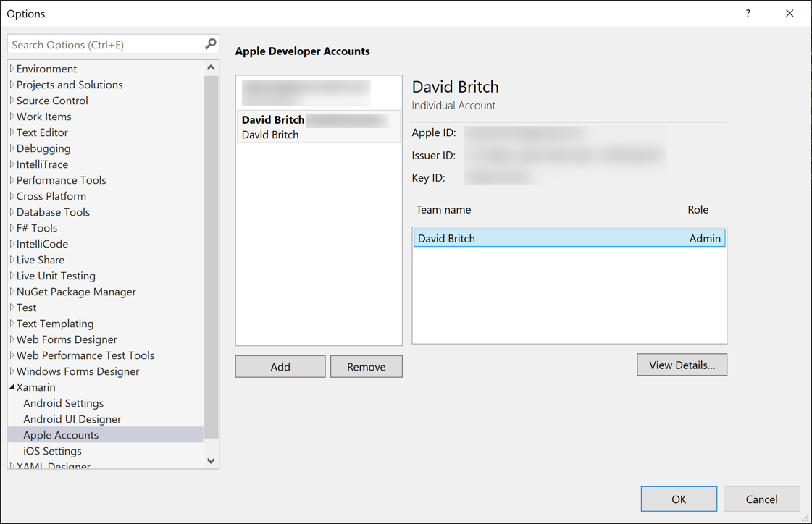Expand the Text Editor category
The width and height of the screenshot is (812, 524).
tap(11, 132)
